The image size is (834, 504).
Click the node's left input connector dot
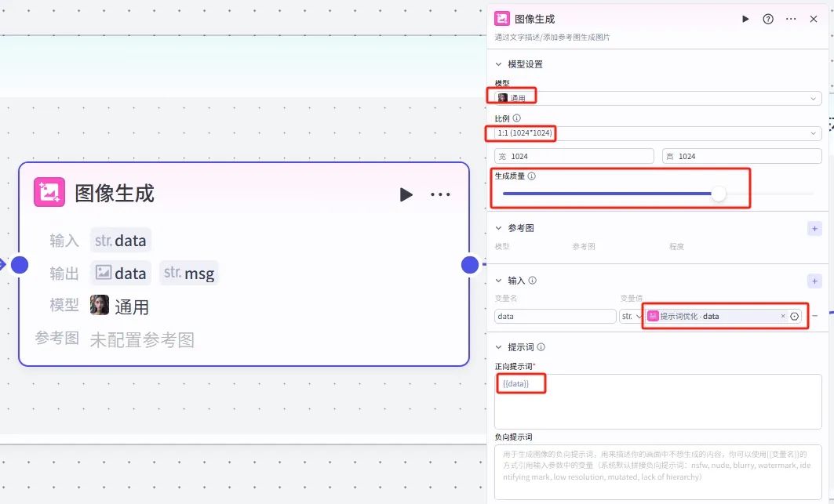[x=20, y=265]
